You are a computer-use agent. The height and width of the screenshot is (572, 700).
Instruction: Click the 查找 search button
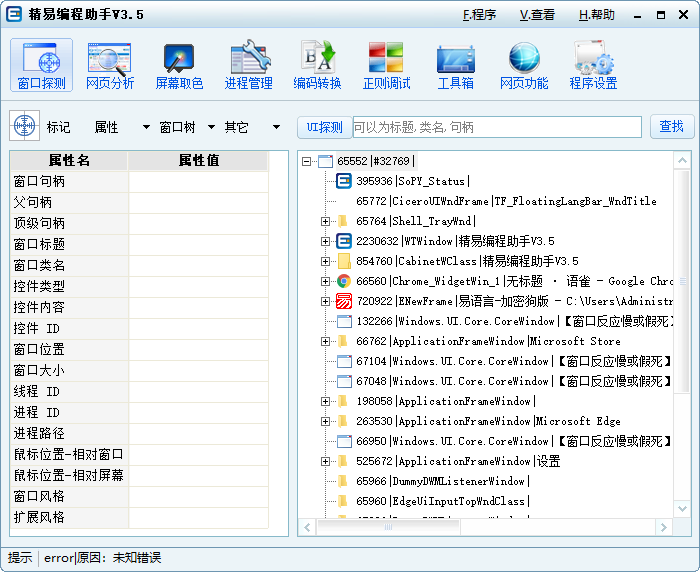point(671,126)
